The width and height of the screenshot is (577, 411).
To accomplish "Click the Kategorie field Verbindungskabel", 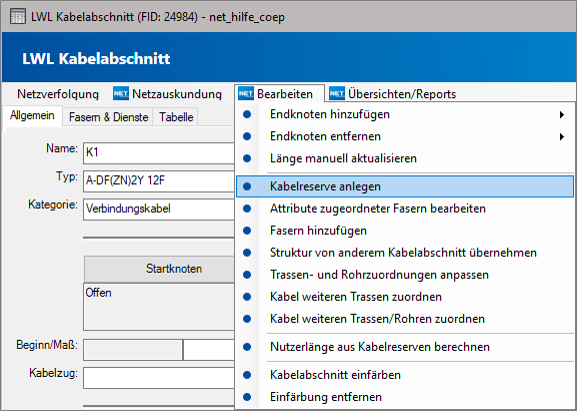I will tap(159, 209).
